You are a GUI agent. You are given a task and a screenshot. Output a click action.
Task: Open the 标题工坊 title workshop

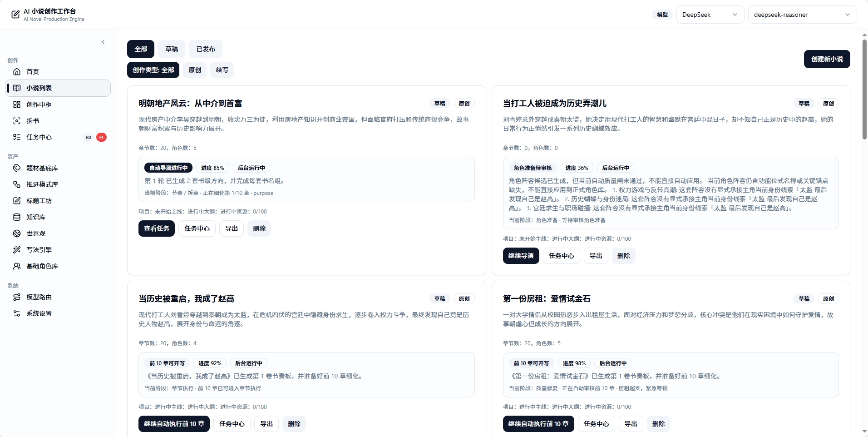coord(39,200)
